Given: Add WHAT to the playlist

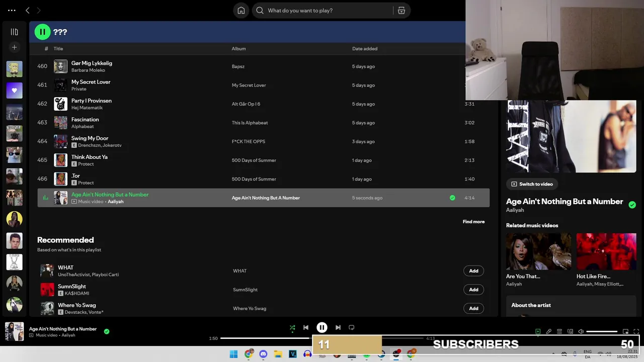Looking at the screenshot, I should click(473, 271).
